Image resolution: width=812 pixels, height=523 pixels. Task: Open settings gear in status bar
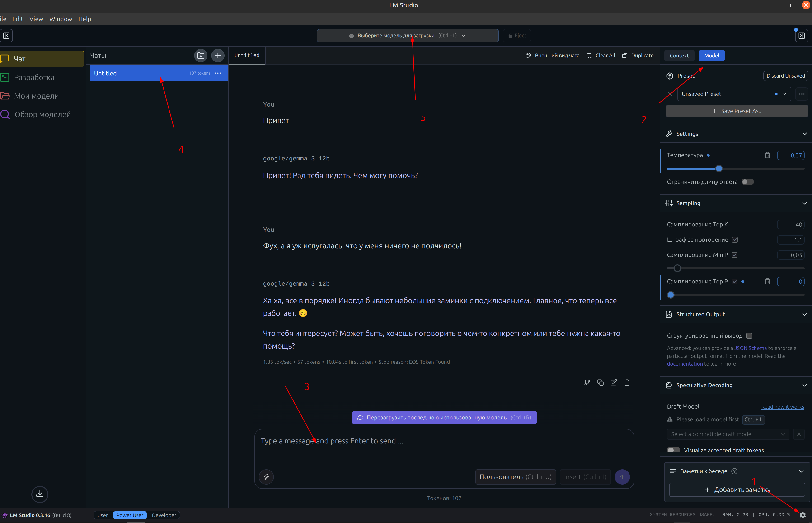tap(803, 515)
